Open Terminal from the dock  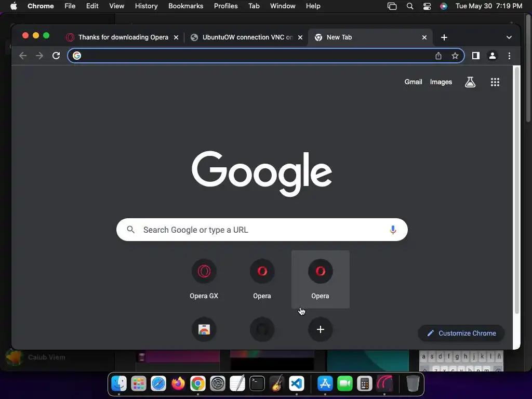tap(257, 384)
